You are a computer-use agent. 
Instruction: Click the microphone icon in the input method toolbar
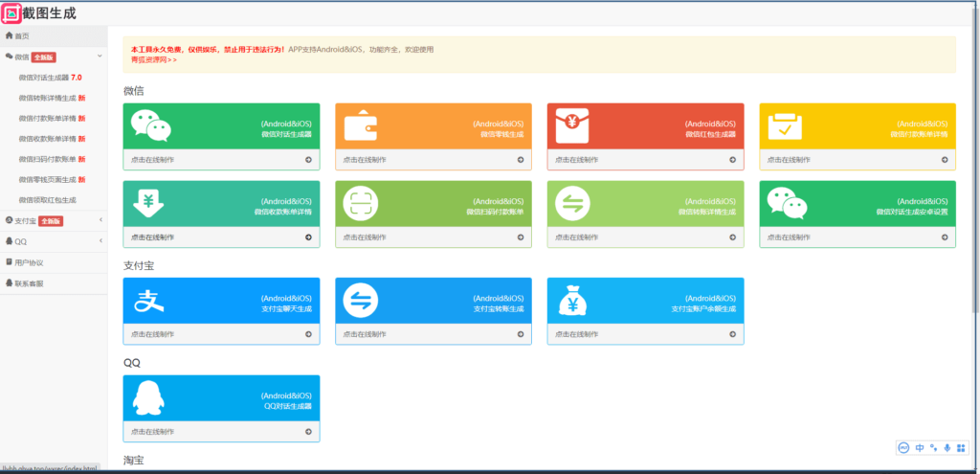pyautogui.click(x=947, y=447)
